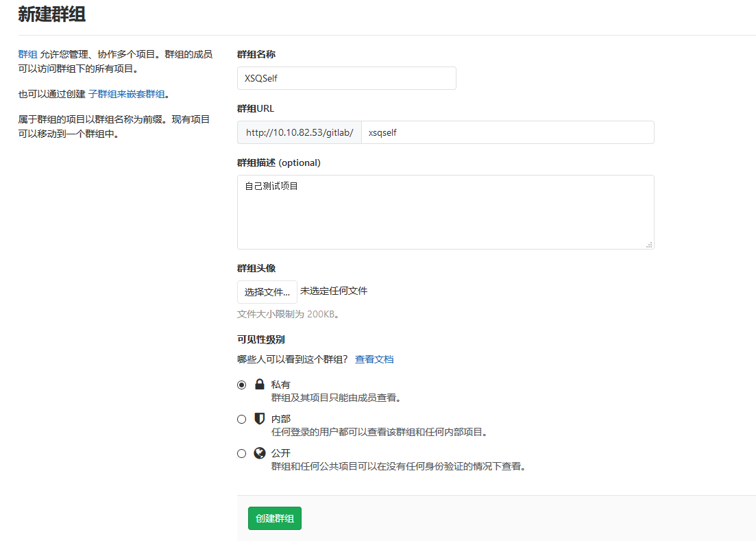This screenshot has height=543, width=756.
Task: Click the 可见性级别 section label
Action: 261,339
